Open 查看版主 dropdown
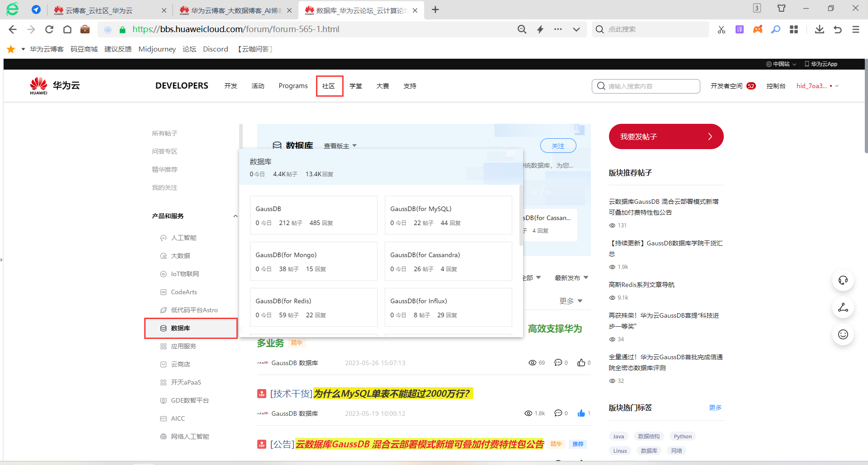Viewport: 868px width, 465px height. (x=340, y=146)
